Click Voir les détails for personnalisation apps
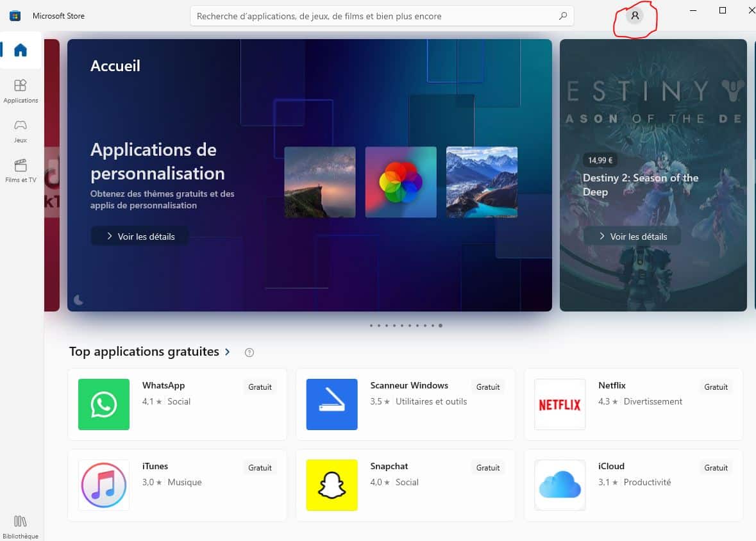Viewport: 756px width, 541px height. point(140,237)
